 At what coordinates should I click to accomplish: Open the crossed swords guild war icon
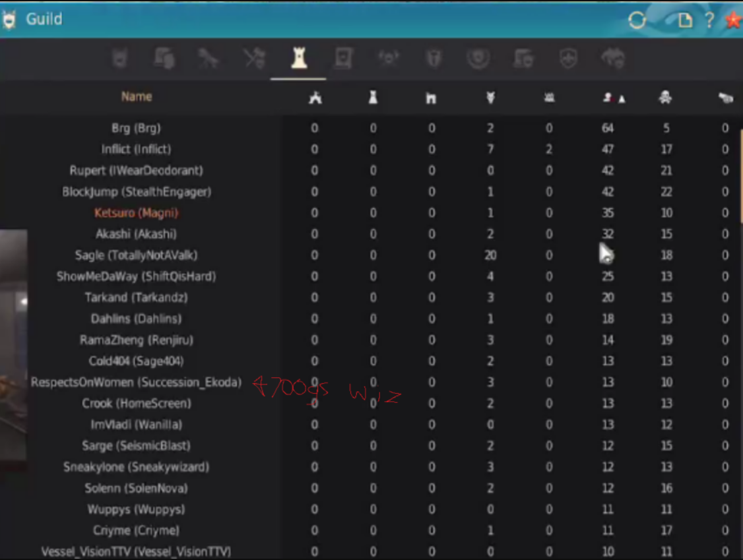pos(254,58)
